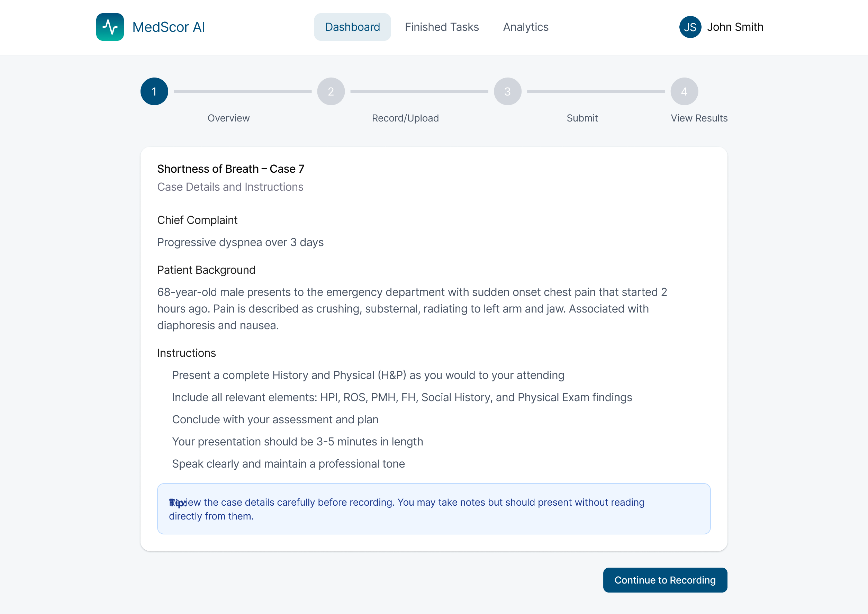Select the Submit step label
868x614 pixels.
pos(582,118)
